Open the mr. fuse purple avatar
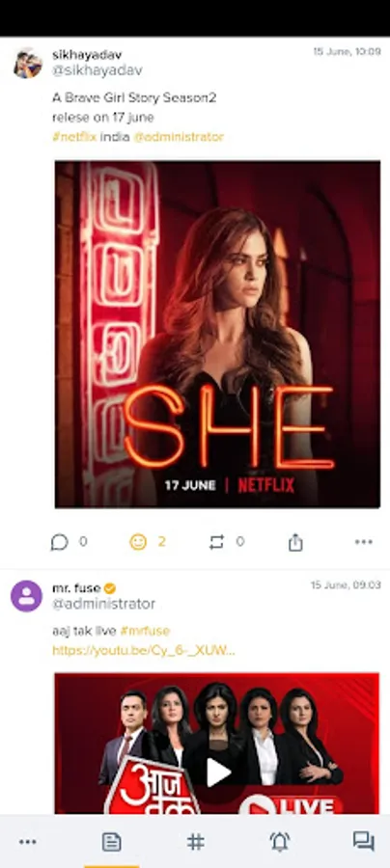This screenshot has height=868, width=390. tap(27, 596)
